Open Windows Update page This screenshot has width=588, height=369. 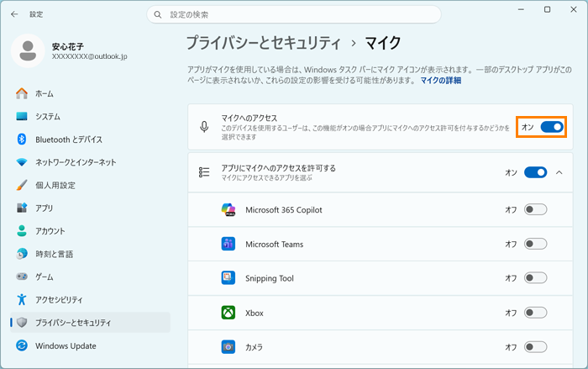tap(90, 345)
